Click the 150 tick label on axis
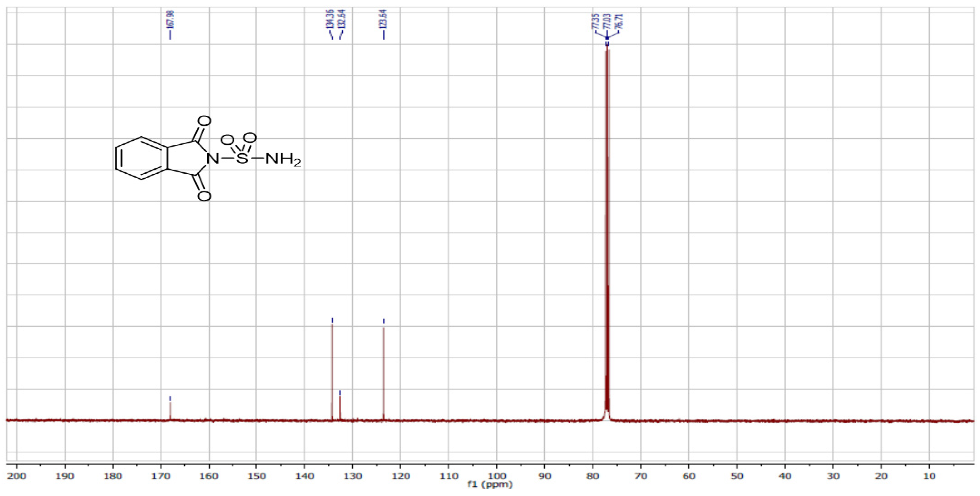 [257, 476]
